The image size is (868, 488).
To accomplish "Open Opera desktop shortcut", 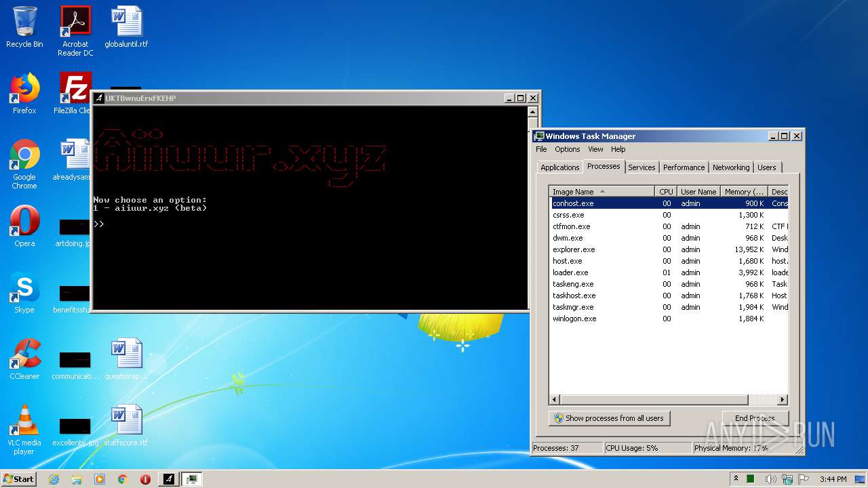I will pos(24,226).
